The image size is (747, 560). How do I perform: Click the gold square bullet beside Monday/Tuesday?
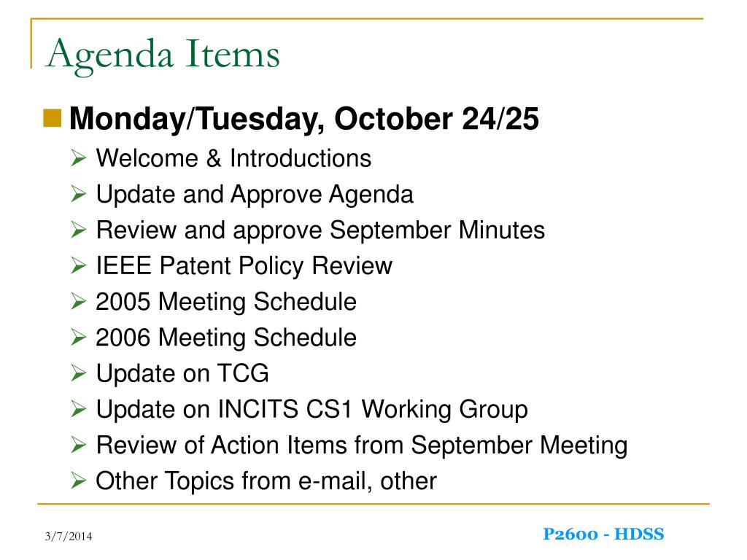(53, 118)
